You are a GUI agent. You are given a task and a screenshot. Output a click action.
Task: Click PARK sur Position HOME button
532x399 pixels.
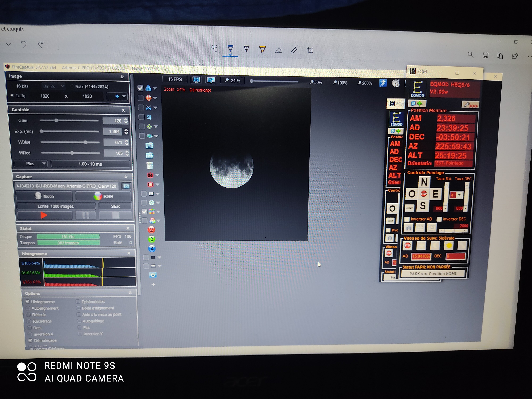(x=433, y=274)
